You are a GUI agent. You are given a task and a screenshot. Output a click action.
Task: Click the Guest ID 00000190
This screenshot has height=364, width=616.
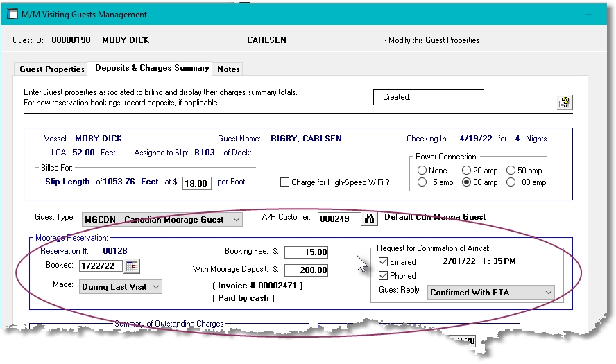click(71, 40)
